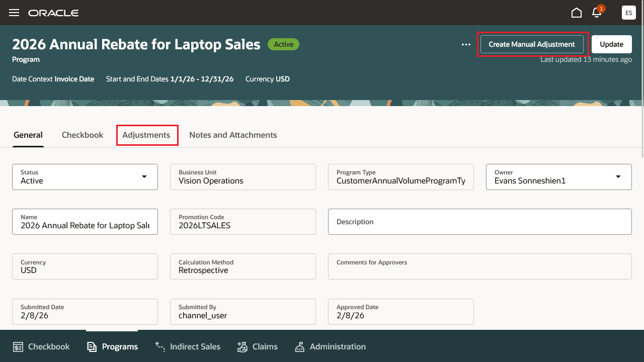Click the Indirect Sales icon in bottom navigation
The width and height of the screenshot is (644, 362).
pyautogui.click(x=160, y=346)
